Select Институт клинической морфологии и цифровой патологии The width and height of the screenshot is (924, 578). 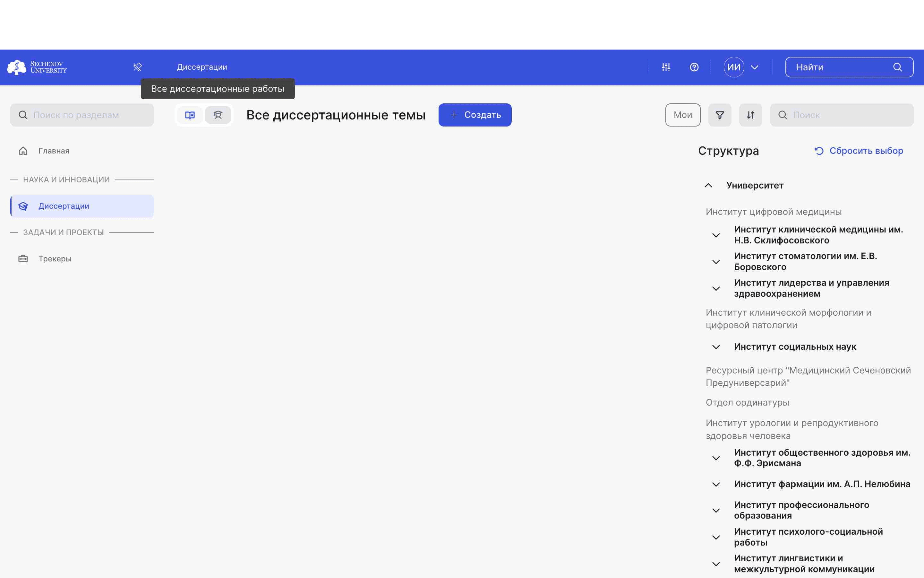[788, 319]
